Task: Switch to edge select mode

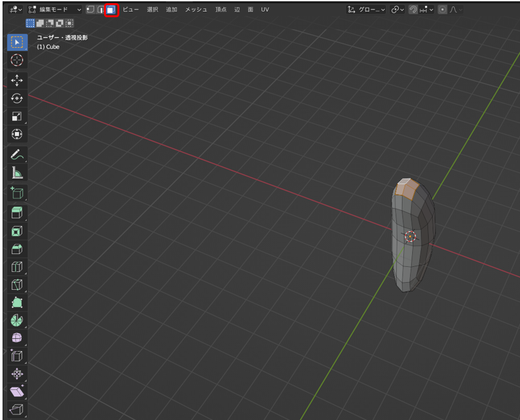Action: click(100, 10)
